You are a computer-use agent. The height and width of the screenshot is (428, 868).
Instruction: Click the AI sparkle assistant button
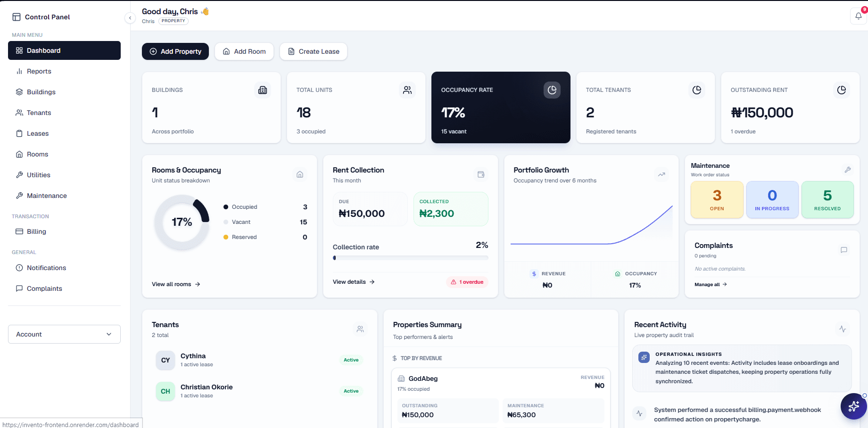tap(853, 406)
